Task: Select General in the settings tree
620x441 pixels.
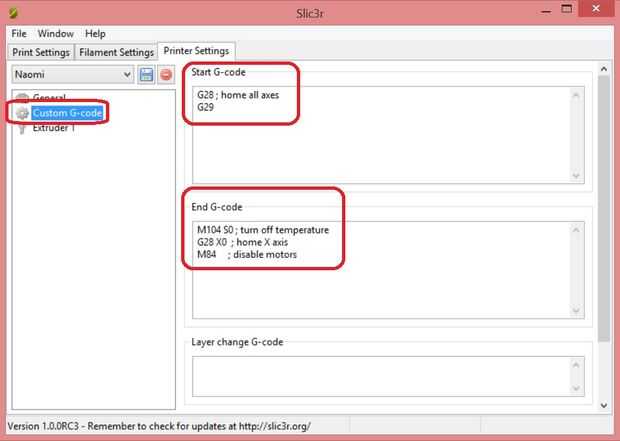Action: 49,97
